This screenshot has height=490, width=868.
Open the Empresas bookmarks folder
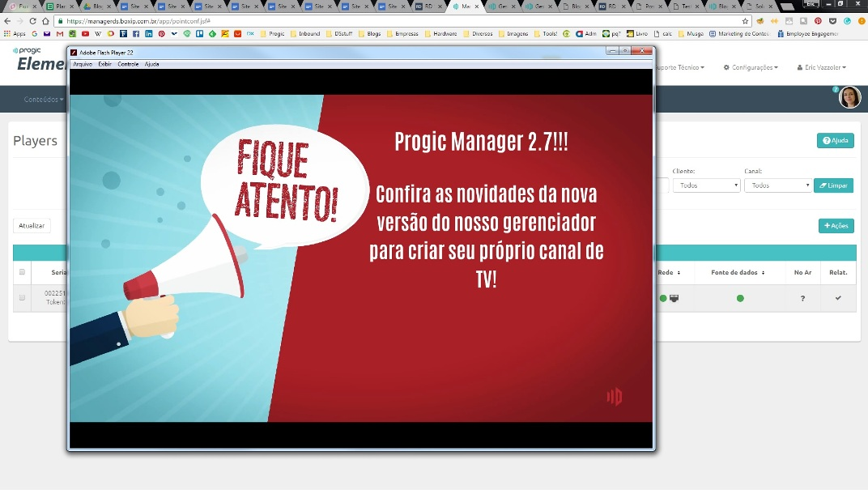[x=402, y=34]
